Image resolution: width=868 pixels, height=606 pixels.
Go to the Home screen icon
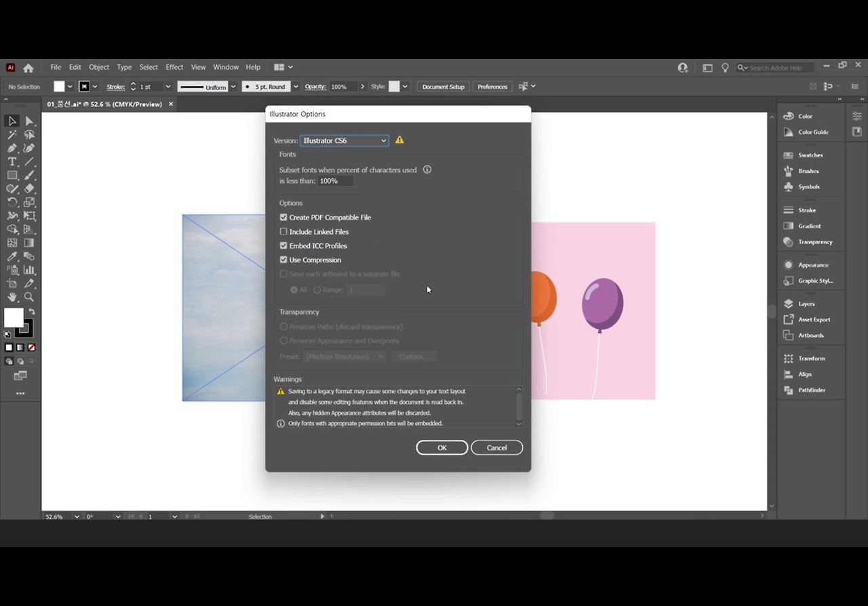(28, 68)
